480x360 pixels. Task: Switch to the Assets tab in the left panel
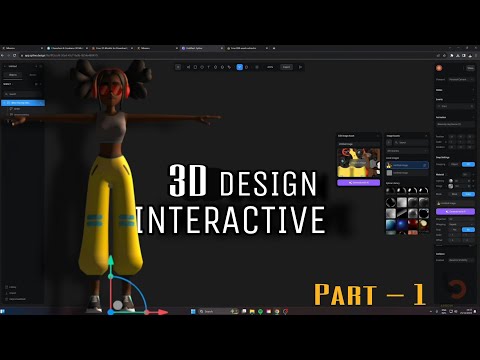[33, 75]
